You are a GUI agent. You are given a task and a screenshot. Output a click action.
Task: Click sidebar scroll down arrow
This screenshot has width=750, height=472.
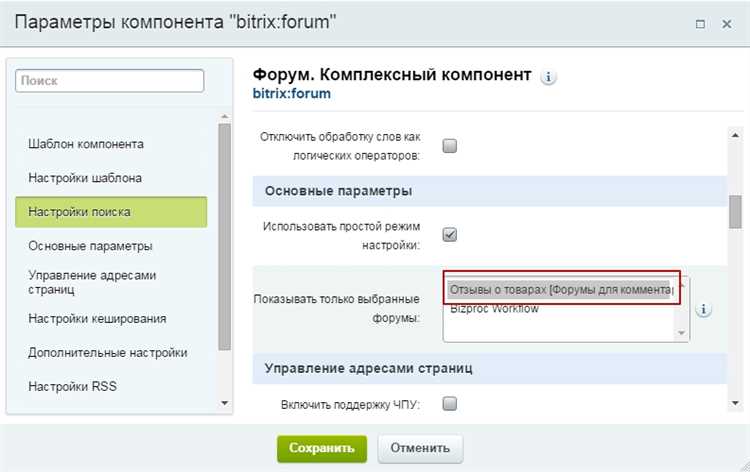[225, 403]
